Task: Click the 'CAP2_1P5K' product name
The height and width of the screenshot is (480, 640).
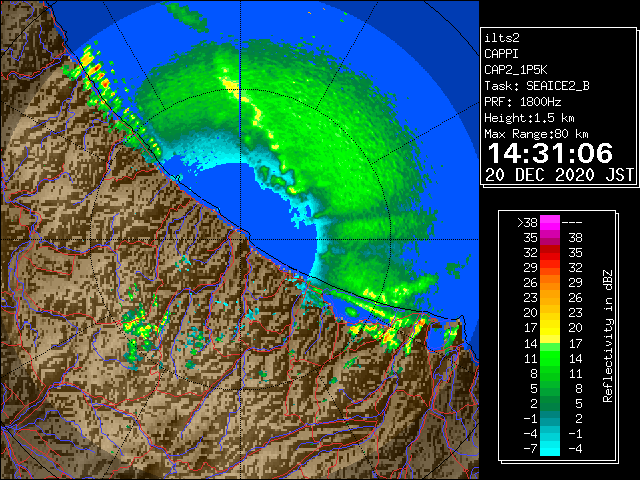Action: (516, 70)
